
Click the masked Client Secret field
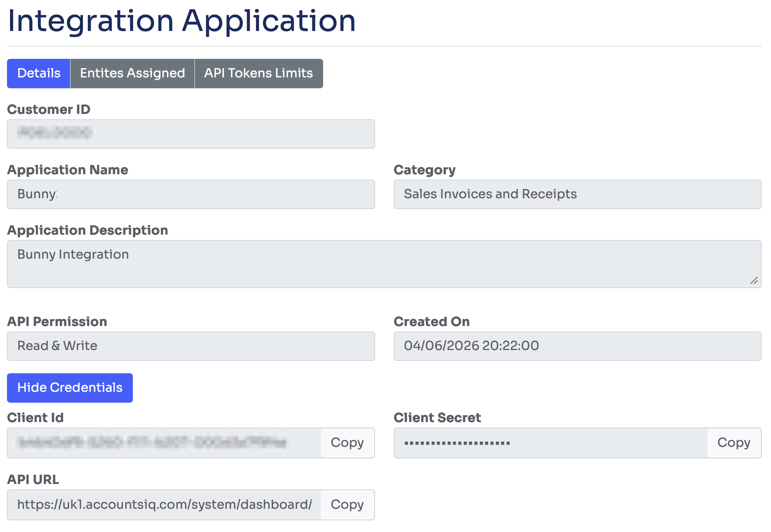coord(551,443)
